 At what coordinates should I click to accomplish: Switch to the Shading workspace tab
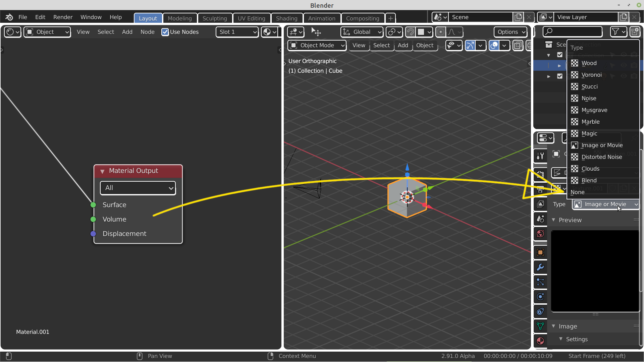[x=286, y=18]
